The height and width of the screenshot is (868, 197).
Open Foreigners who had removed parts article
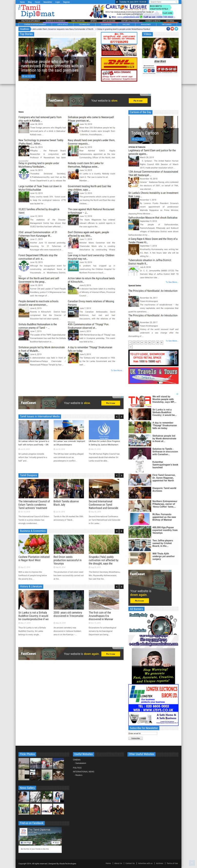click(x=40, y=119)
